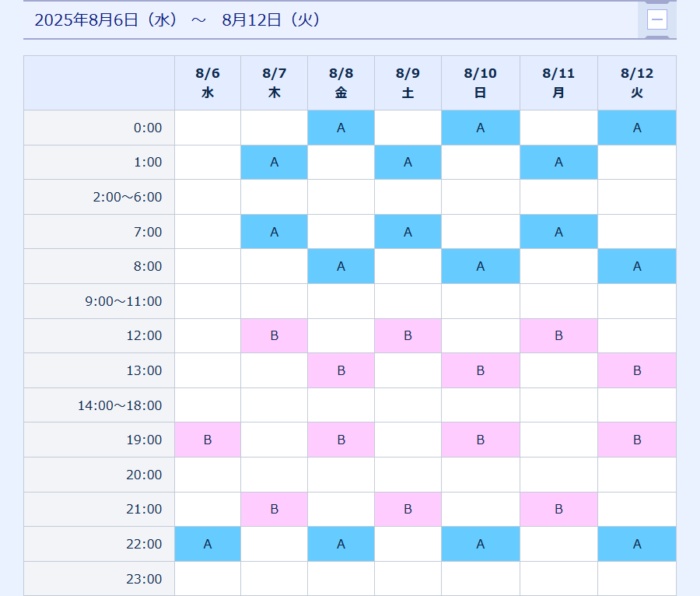Image resolution: width=700 pixels, height=596 pixels.
Task: Choose the A slot at 1:00 on 8/7
Action: pos(274,163)
